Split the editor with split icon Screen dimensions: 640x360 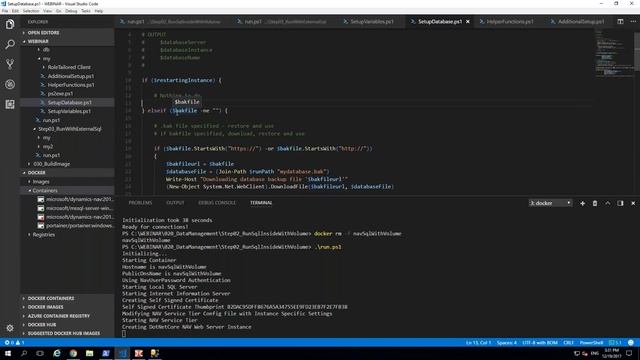tap(620, 22)
